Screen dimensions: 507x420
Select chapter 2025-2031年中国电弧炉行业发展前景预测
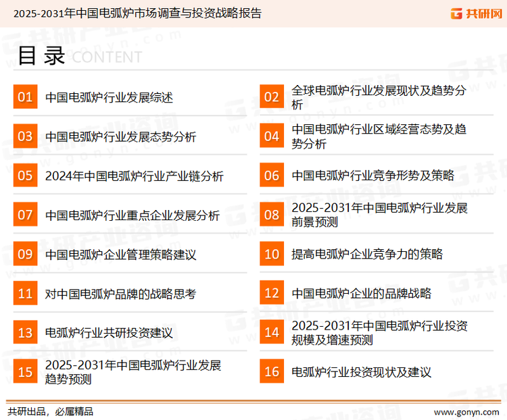pos(379,215)
